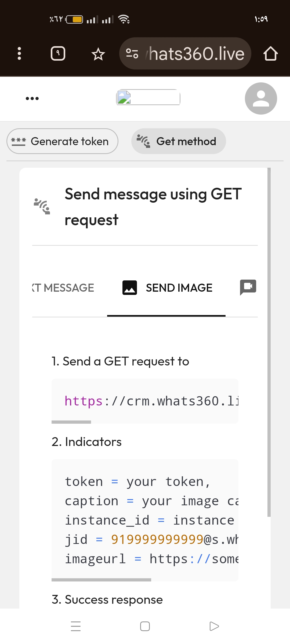Screen dimensions: 290x644
Task: Open the browser tab switcher showing 9
Action: click(58, 53)
